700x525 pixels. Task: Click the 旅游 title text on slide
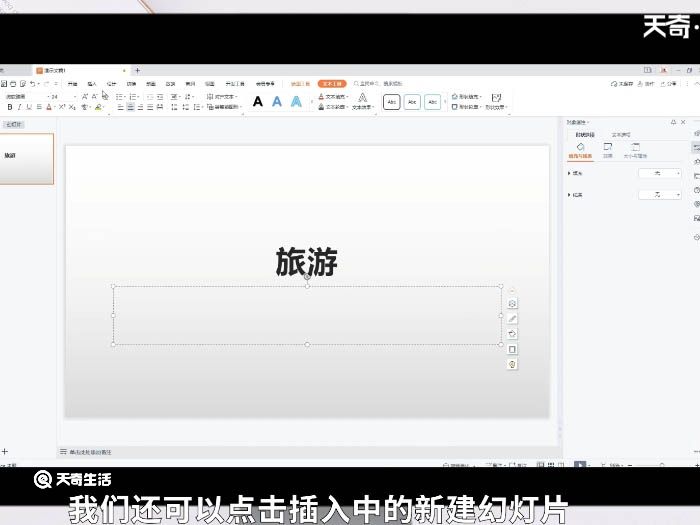coord(307,262)
